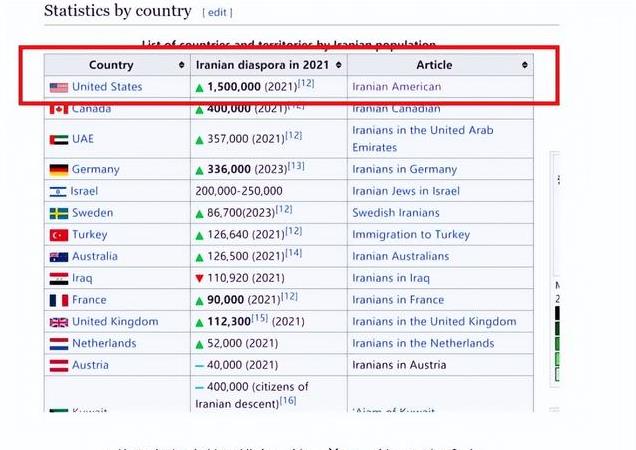Open the Iranians in Germany article

coord(404,170)
